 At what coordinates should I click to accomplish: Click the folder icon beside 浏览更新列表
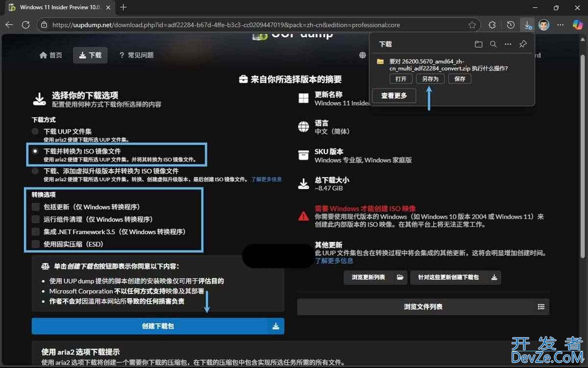(400, 277)
